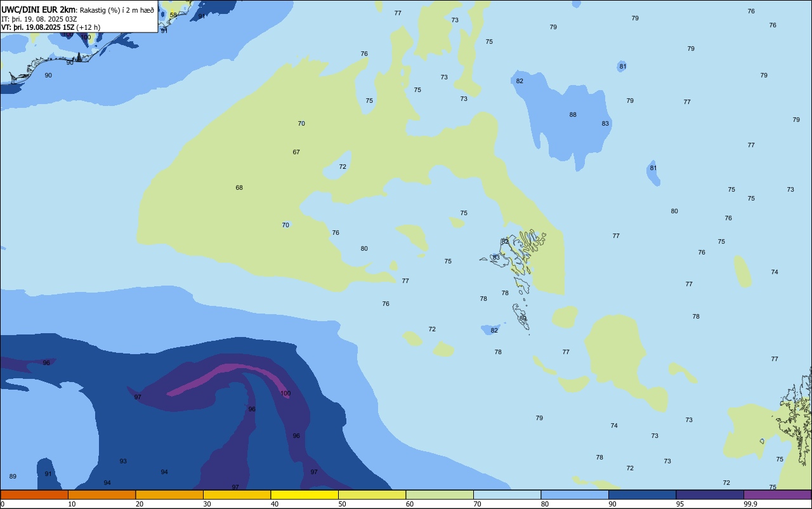This screenshot has height=509, width=812.
Task: Click the legend tick label "0"
Action: point(3,504)
